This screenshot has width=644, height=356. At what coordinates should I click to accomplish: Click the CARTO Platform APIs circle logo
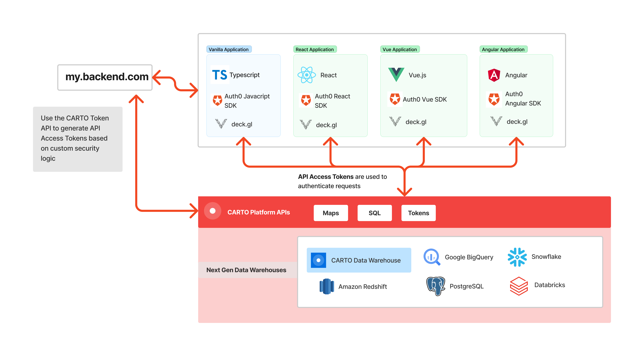(x=212, y=211)
